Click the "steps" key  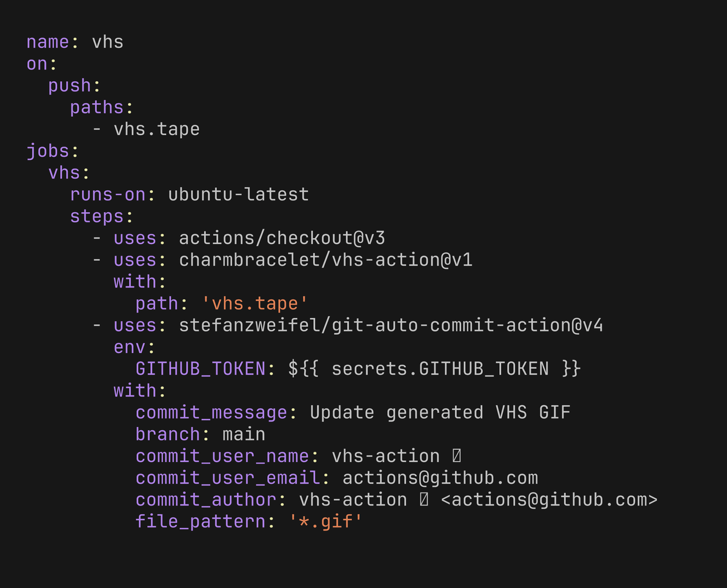tap(97, 216)
